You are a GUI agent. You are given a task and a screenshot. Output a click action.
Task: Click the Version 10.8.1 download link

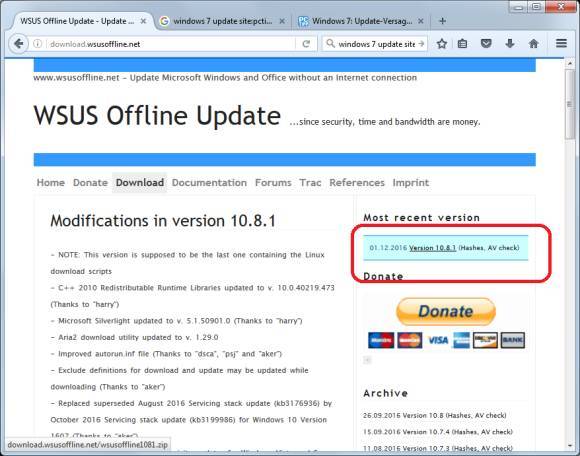coord(432,248)
